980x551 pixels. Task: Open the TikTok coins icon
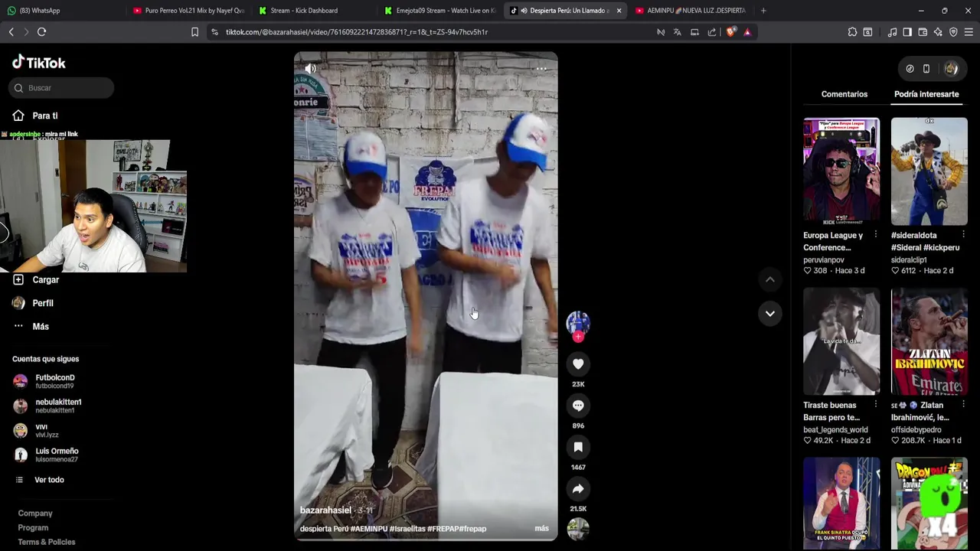point(910,69)
